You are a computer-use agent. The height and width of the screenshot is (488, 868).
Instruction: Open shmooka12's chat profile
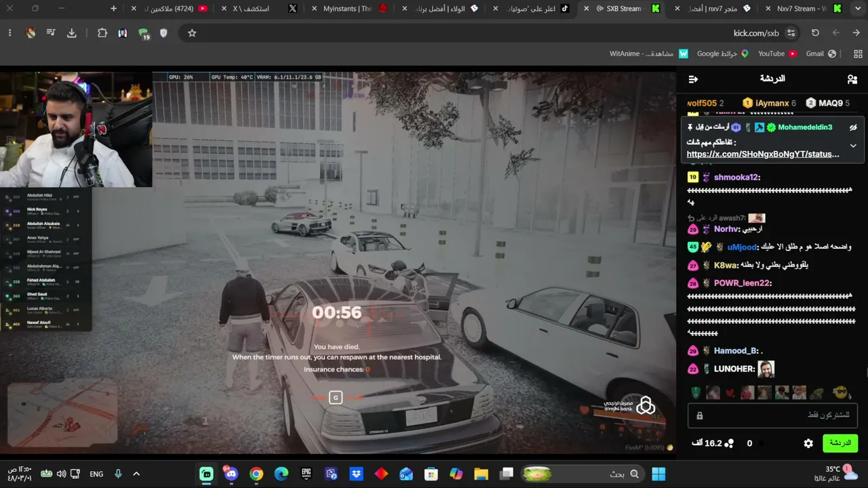click(736, 178)
